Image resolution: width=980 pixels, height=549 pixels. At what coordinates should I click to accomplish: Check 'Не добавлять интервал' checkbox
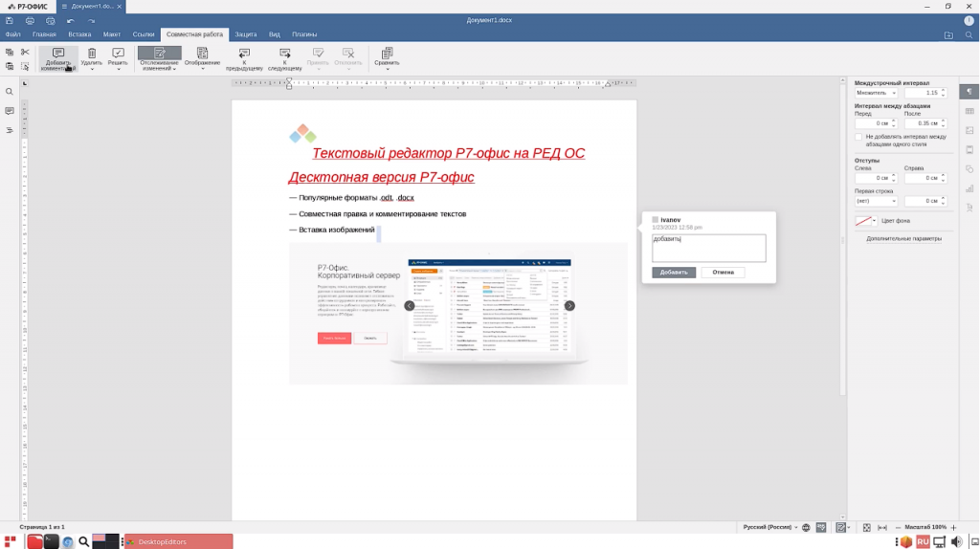[858, 137]
